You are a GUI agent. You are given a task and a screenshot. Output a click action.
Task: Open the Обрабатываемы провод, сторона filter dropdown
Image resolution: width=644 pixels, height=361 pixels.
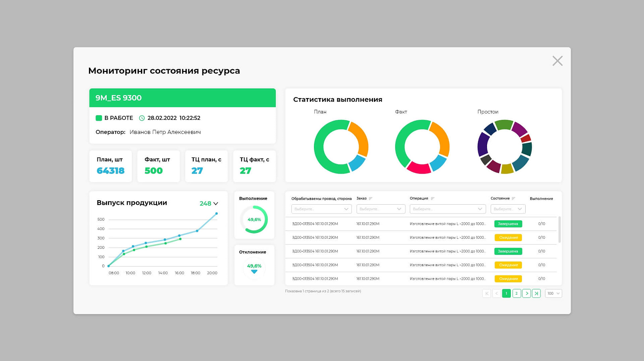(x=321, y=209)
